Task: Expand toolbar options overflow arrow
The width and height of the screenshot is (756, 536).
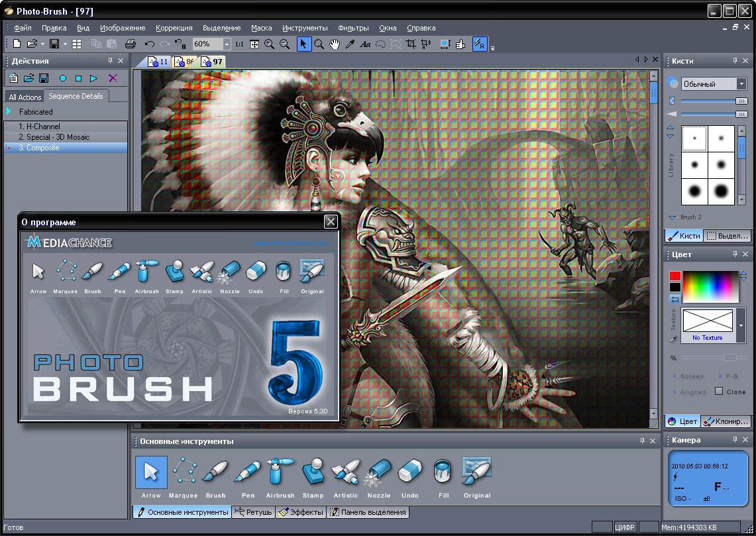Action: (x=492, y=48)
